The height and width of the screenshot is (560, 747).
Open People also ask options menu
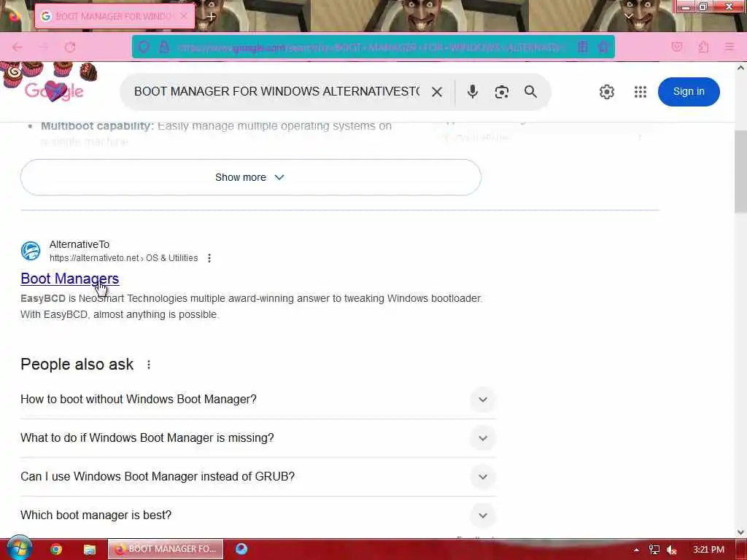pyautogui.click(x=149, y=365)
